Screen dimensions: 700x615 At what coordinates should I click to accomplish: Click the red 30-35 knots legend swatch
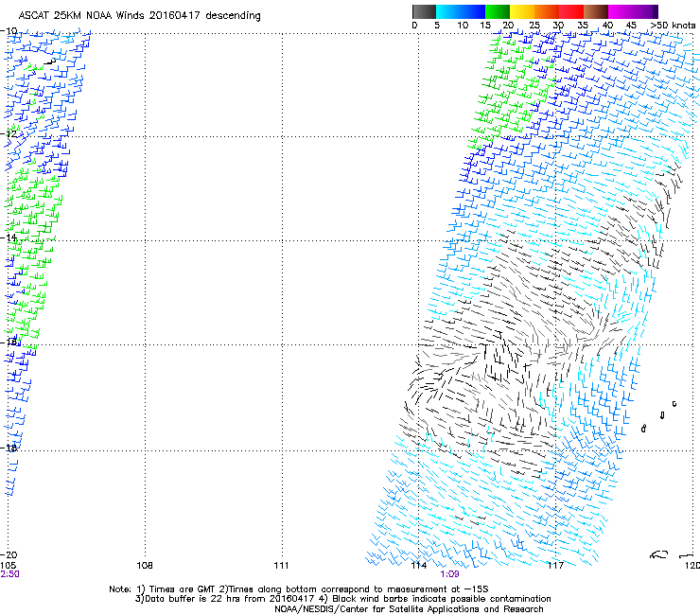[x=571, y=11]
